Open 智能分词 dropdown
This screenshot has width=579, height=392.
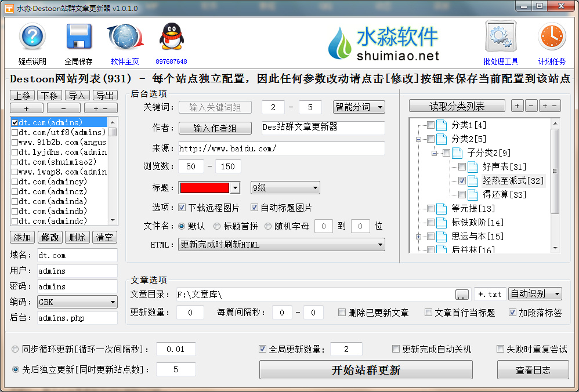tap(359, 107)
